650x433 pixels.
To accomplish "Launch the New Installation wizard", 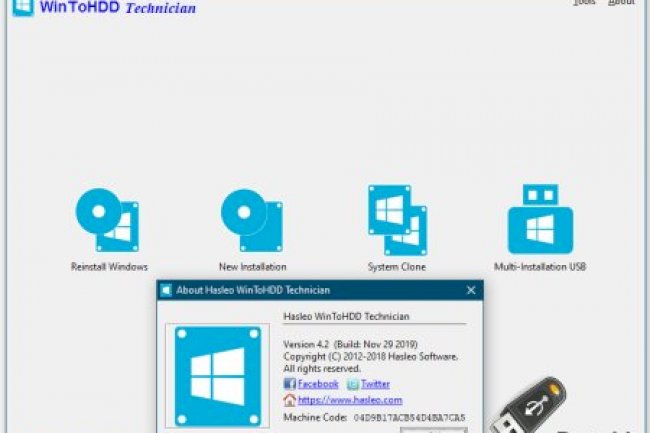I will tap(252, 220).
